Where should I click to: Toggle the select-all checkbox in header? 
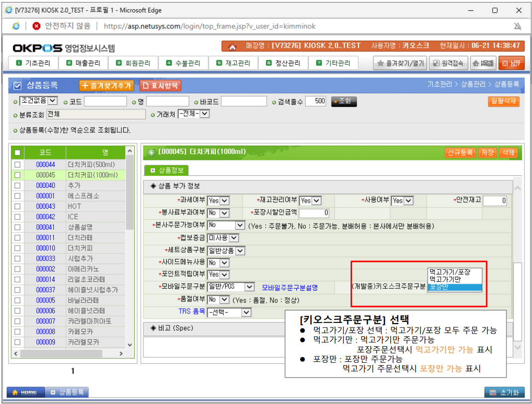click(18, 153)
